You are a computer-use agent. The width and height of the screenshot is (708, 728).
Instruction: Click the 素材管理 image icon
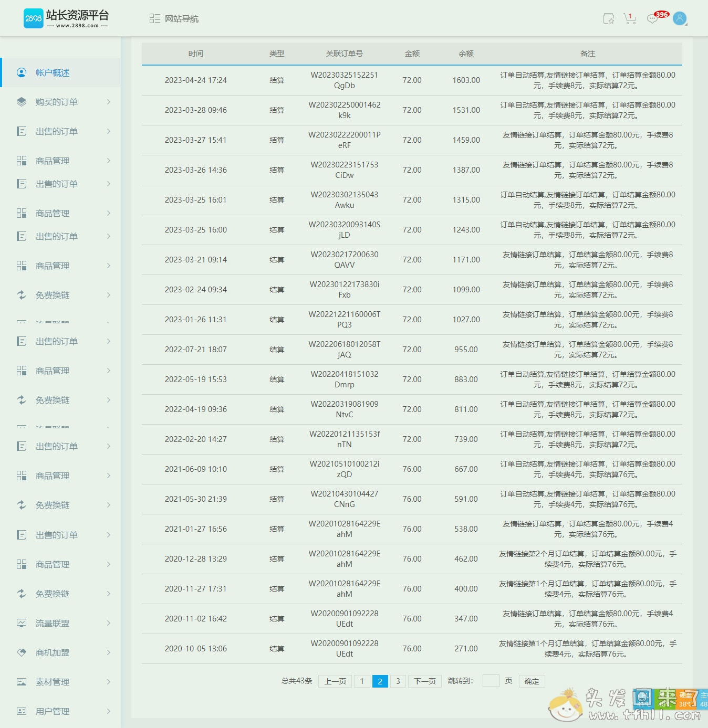22,682
